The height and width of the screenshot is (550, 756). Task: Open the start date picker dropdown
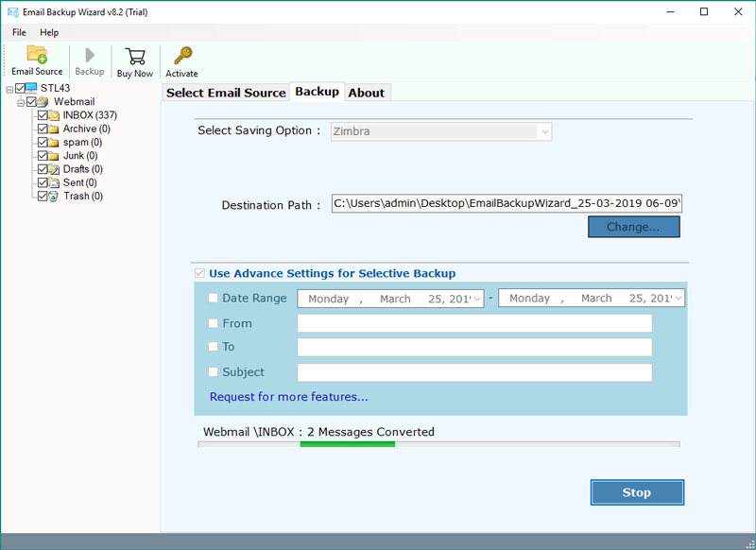(477, 299)
